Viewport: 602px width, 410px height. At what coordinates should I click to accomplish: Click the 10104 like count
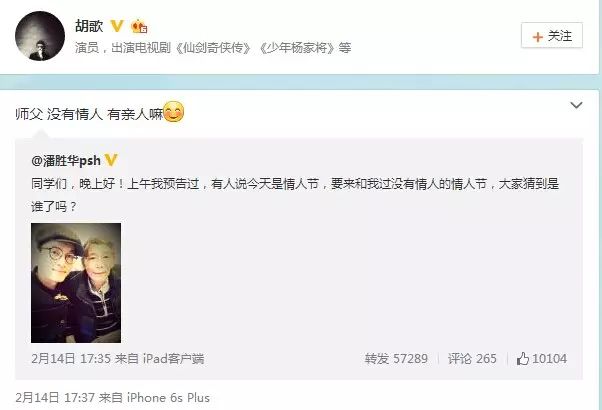[549, 359]
